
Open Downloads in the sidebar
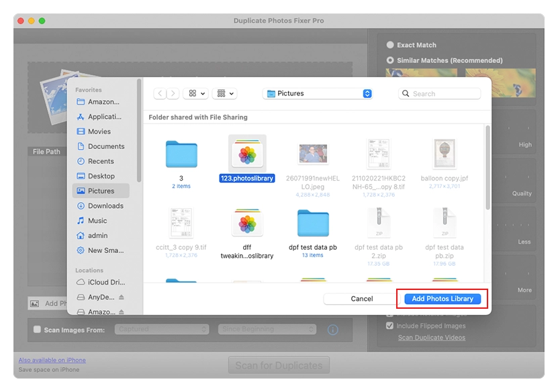coord(101,206)
